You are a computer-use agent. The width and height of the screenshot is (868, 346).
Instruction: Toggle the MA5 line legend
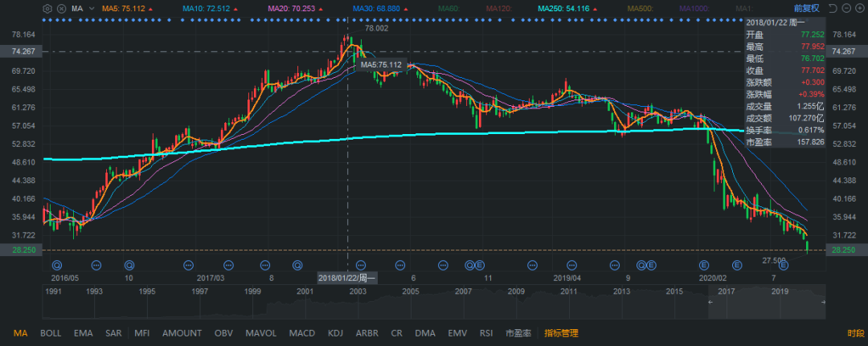pyautogui.click(x=127, y=9)
